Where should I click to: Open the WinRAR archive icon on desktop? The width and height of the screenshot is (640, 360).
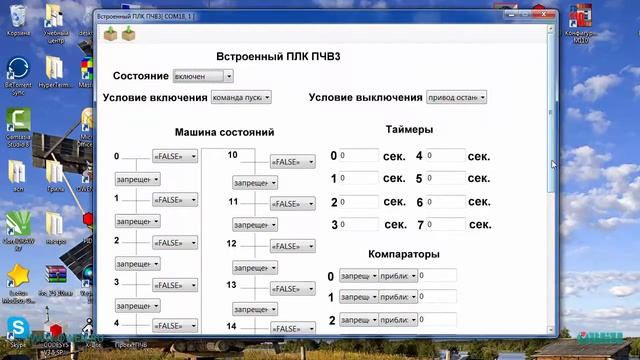point(56,280)
